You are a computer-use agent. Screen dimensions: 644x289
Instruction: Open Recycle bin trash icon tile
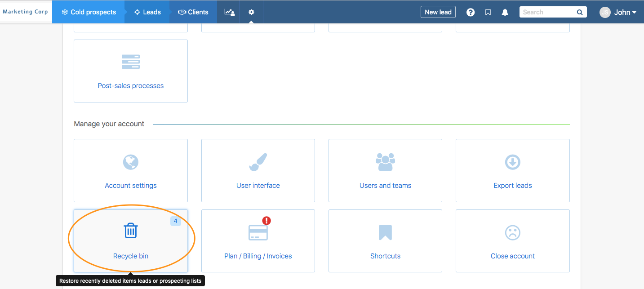[131, 231]
